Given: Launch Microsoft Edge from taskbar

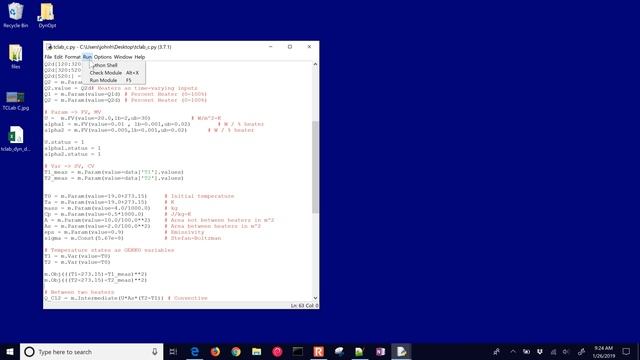Looking at the screenshot, I should click(195, 351).
